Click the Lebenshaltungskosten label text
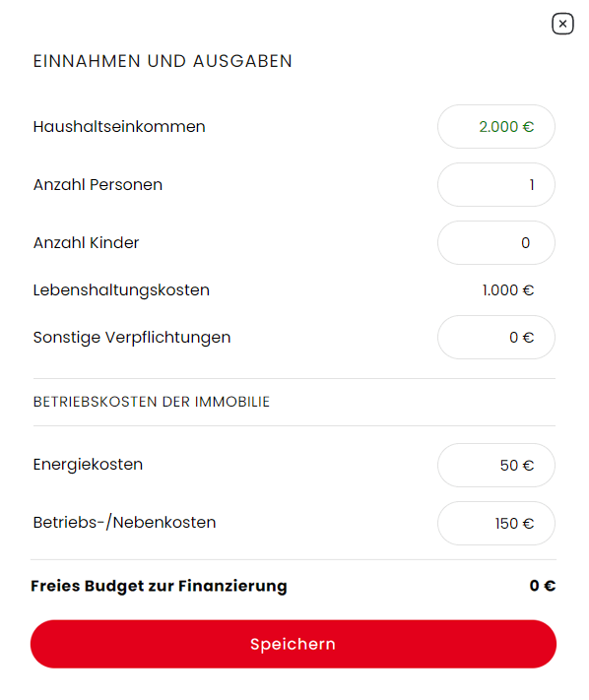Screen dimensions: 589x700 [x=121, y=290]
